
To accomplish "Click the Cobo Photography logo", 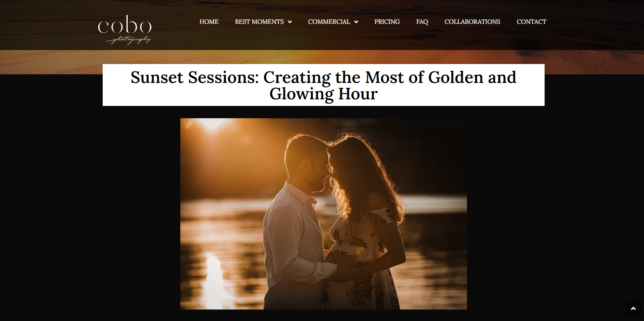I will point(125,30).
